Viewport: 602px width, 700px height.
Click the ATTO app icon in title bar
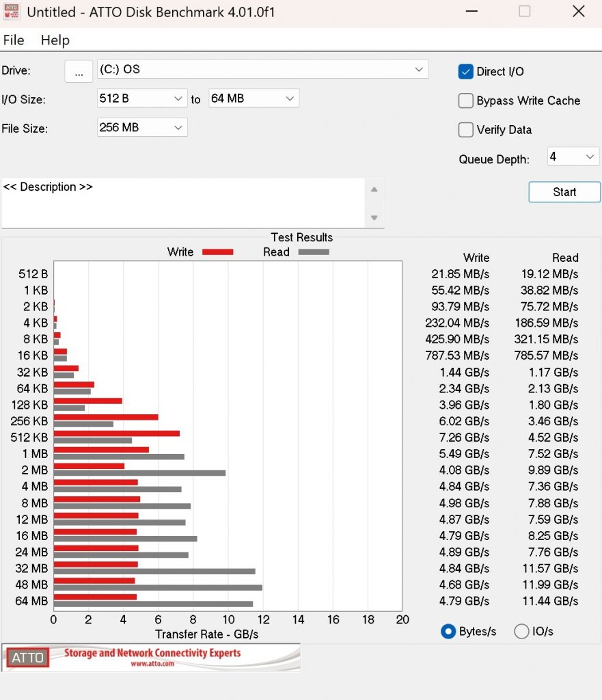tap(12, 12)
